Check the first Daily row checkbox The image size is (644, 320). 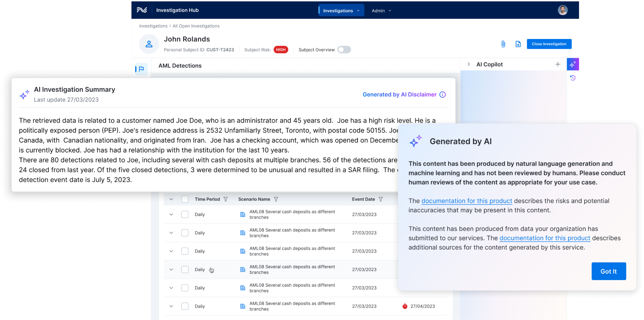pos(185,215)
